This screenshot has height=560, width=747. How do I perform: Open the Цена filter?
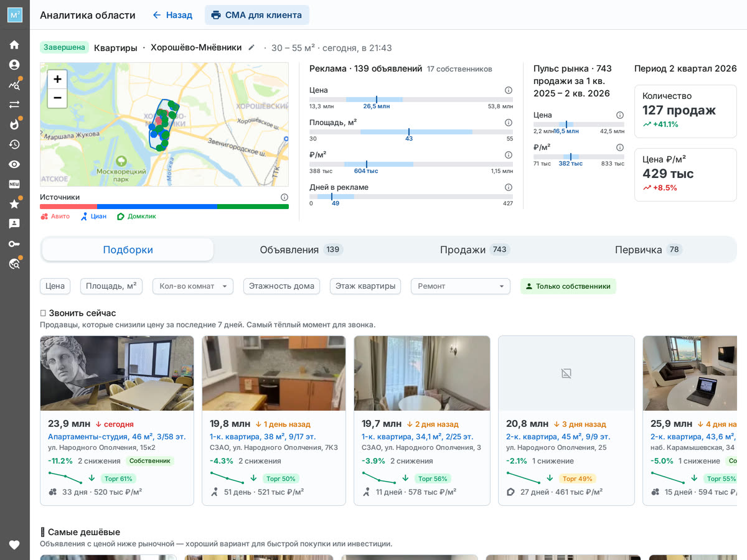(55, 286)
